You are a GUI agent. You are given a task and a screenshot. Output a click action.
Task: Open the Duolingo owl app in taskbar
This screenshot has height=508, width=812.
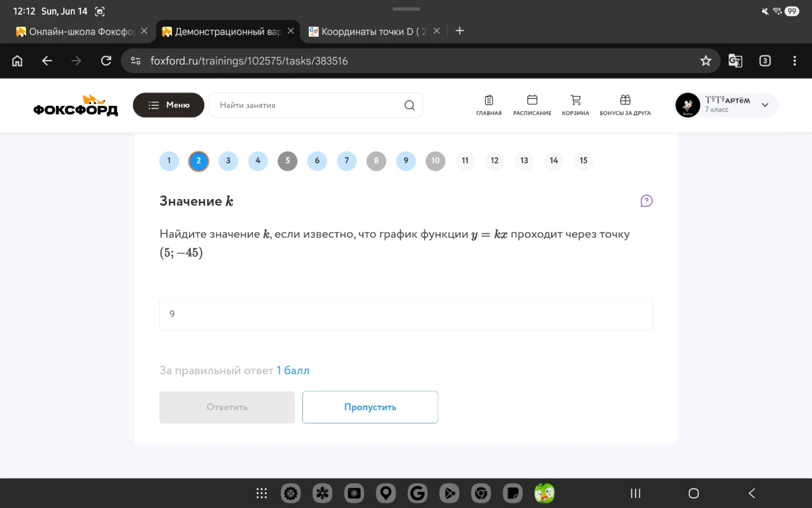(544, 493)
